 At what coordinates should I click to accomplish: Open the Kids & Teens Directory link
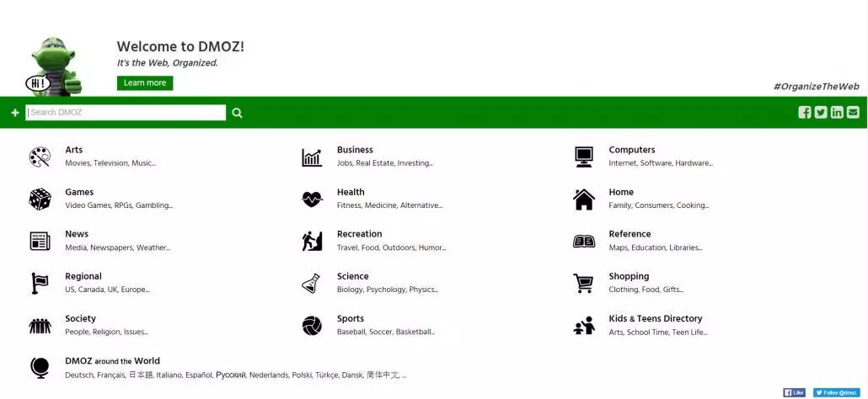pos(656,318)
